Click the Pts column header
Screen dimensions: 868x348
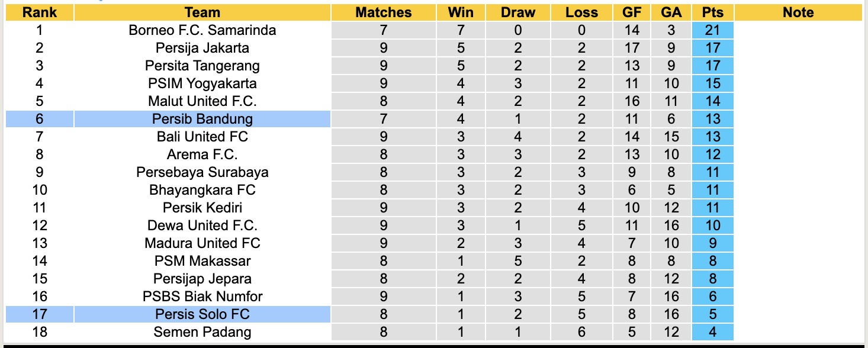[712, 12]
